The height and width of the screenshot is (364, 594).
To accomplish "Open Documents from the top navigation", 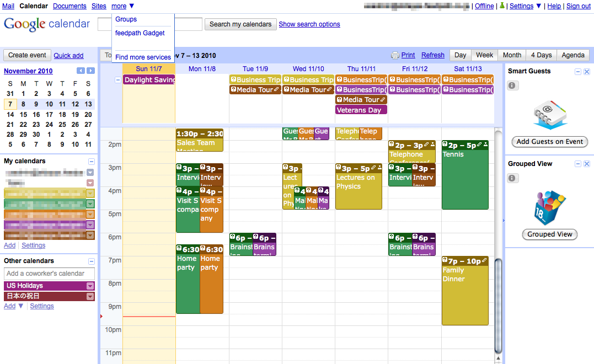I will point(69,6).
